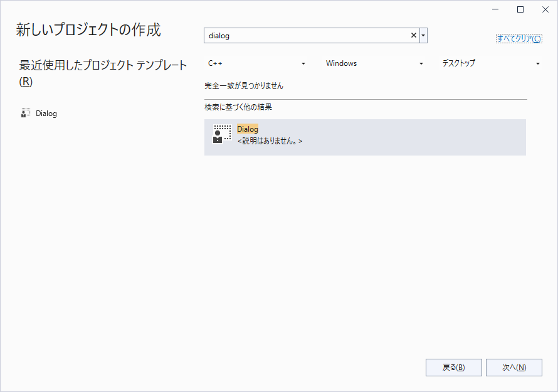
Task: Open the search history dropdown arrow
Action: [424, 36]
